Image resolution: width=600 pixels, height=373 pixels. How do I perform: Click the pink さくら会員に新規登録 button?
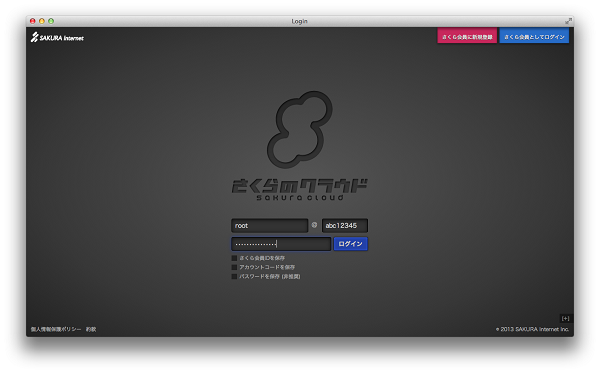tap(467, 37)
